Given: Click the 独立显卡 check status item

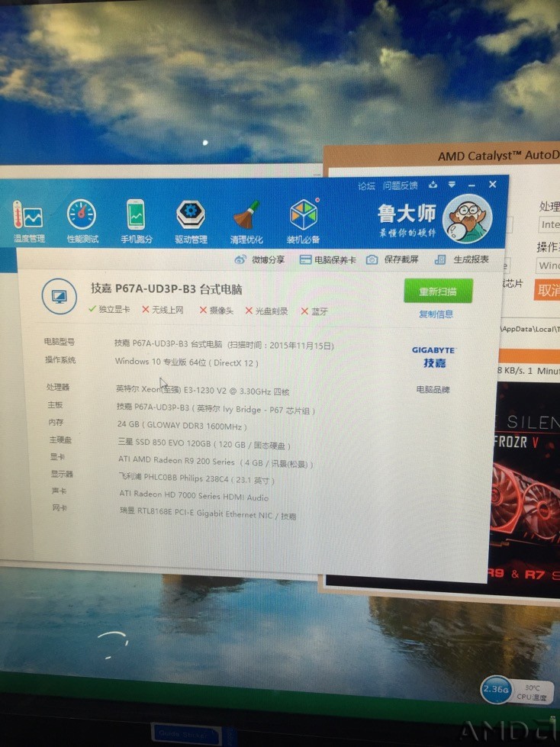Looking at the screenshot, I should point(109,309).
